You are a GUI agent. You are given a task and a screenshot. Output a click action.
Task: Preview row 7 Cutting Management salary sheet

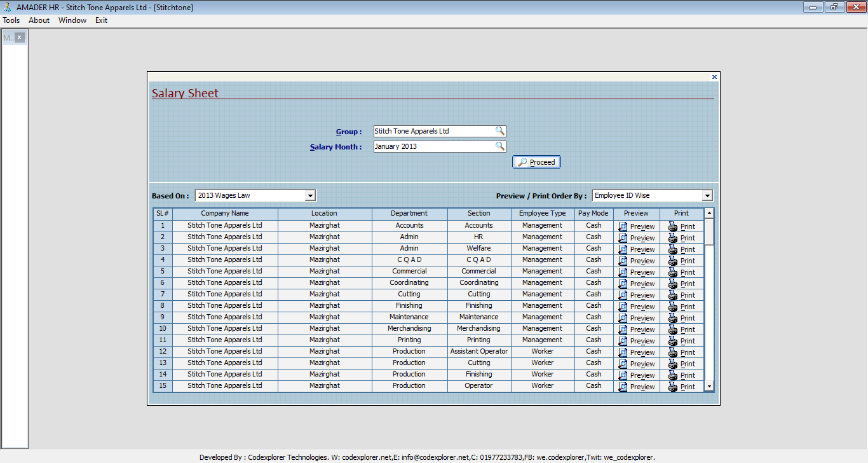coord(637,295)
